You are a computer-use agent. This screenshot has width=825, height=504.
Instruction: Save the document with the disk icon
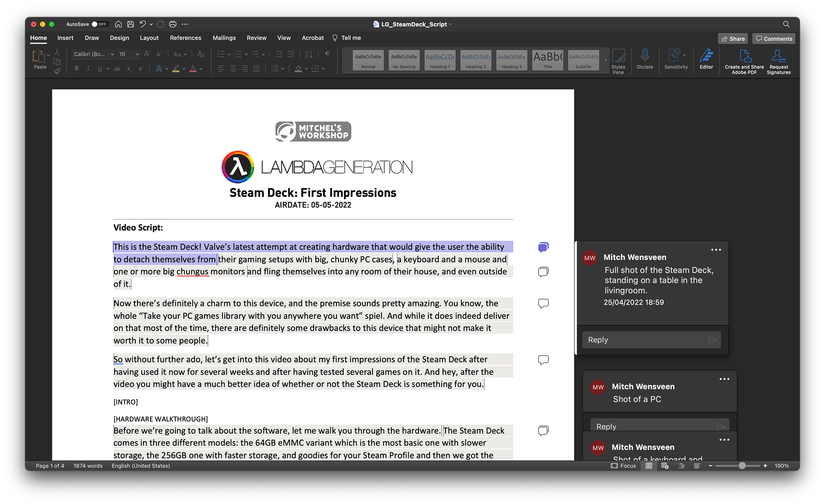tap(131, 24)
